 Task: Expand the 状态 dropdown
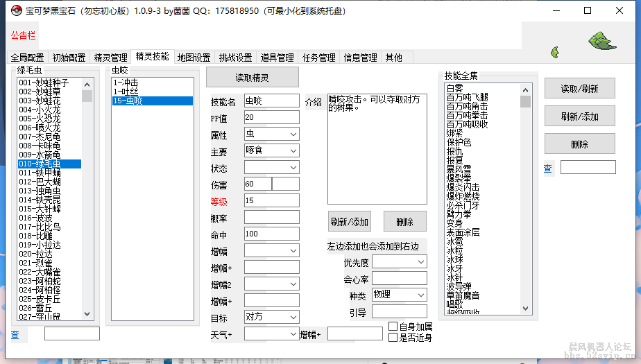click(x=271, y=168)
